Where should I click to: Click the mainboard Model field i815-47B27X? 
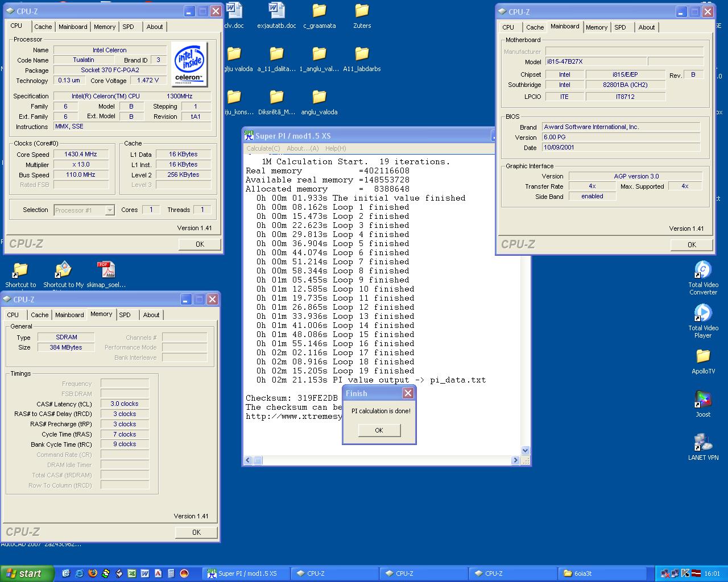click(595, 61)
